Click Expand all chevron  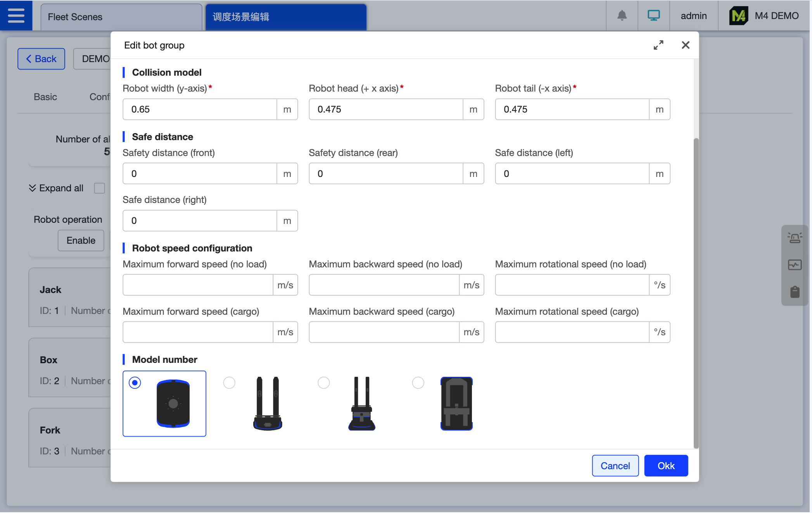(x=33, y=188)
